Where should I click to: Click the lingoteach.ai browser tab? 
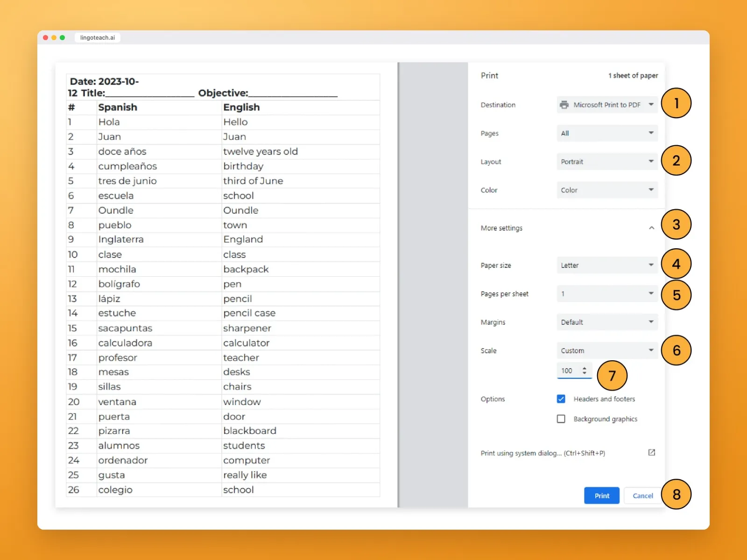(98, 38)
